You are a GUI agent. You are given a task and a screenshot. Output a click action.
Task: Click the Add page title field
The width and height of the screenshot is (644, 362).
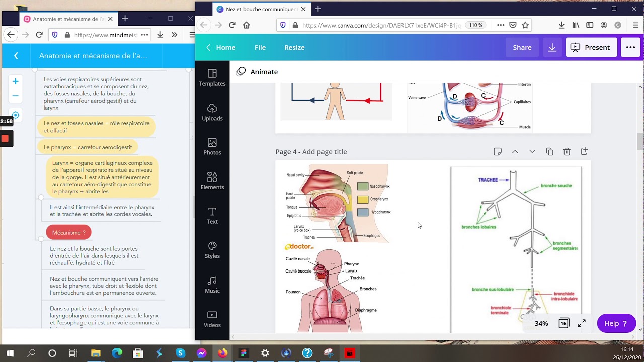coord(325,152)
